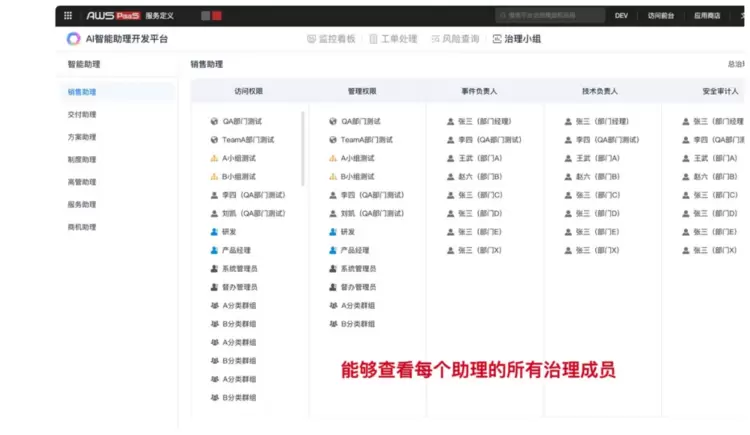
Task: Choose 方案助理 from the assistant list
Action: click(x=82, y=137)
